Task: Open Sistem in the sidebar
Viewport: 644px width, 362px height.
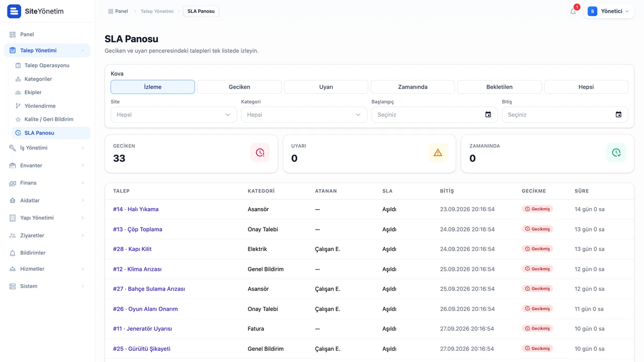Action: click(47, 286)
